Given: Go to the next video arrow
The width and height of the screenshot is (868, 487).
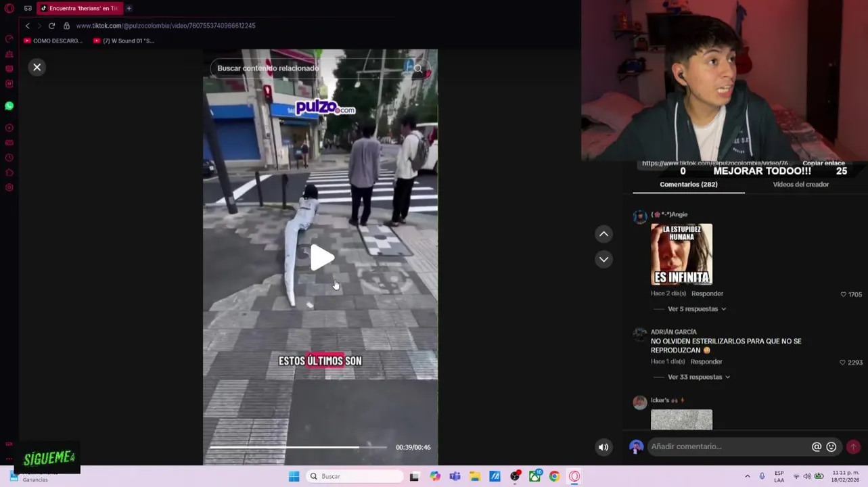Looking at the screenshot, I should (603, 259).
